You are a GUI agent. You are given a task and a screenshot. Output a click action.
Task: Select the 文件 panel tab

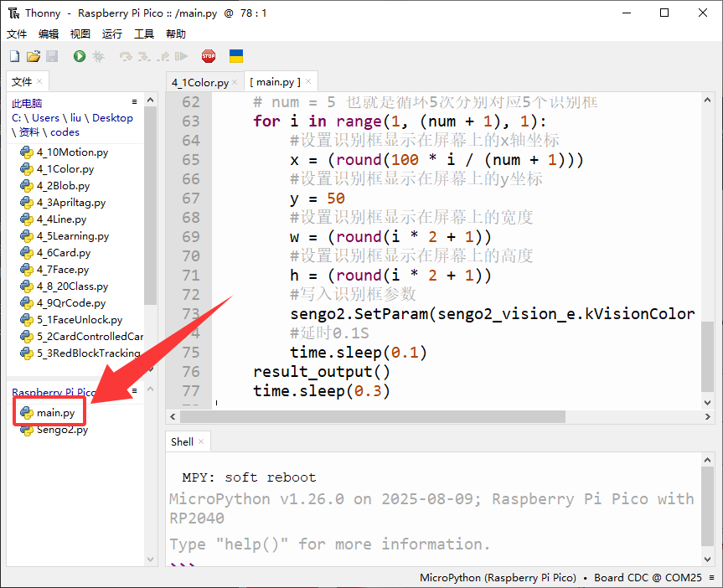tap(22, 81)
